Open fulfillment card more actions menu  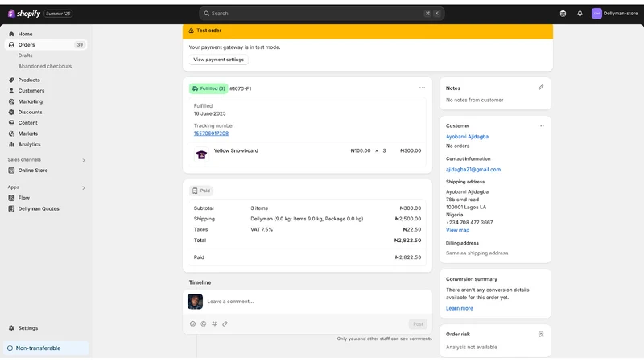422,88
